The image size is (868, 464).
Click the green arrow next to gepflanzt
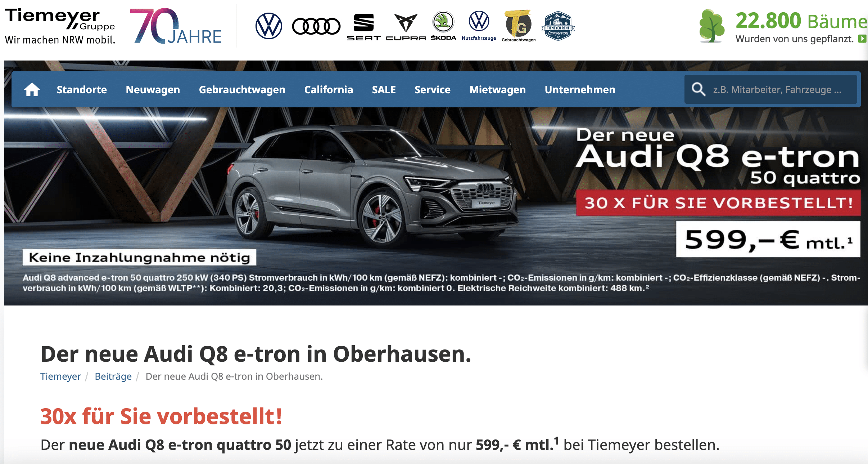click(862, 39)
